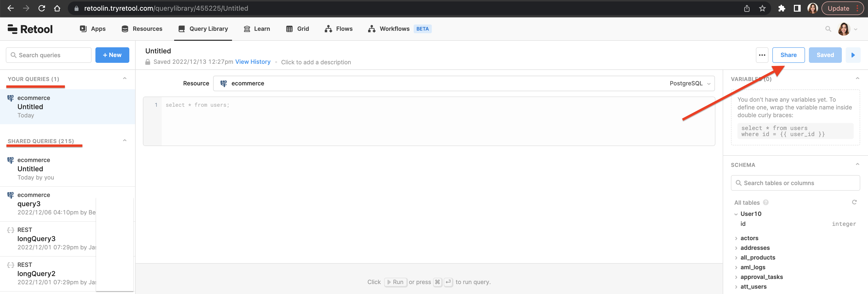Click the Untitled query title

tap(158, 51)
